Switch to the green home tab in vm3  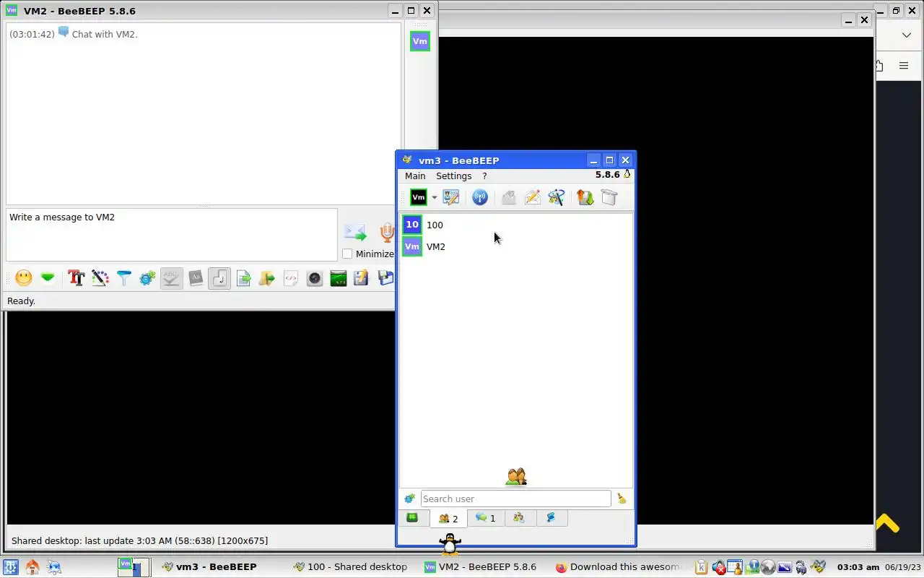[x=412, y=518]
